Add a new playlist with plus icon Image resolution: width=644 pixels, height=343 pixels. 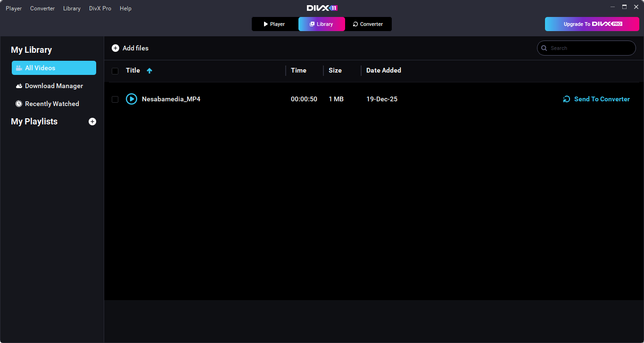pyautogui.click(x=92, y=122)
